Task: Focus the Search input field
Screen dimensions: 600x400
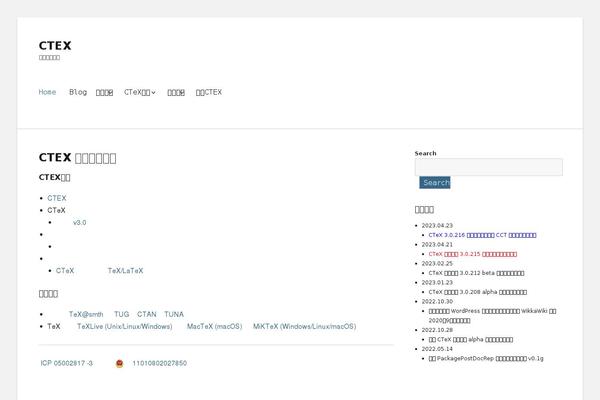Action: [x=489, y=167]
